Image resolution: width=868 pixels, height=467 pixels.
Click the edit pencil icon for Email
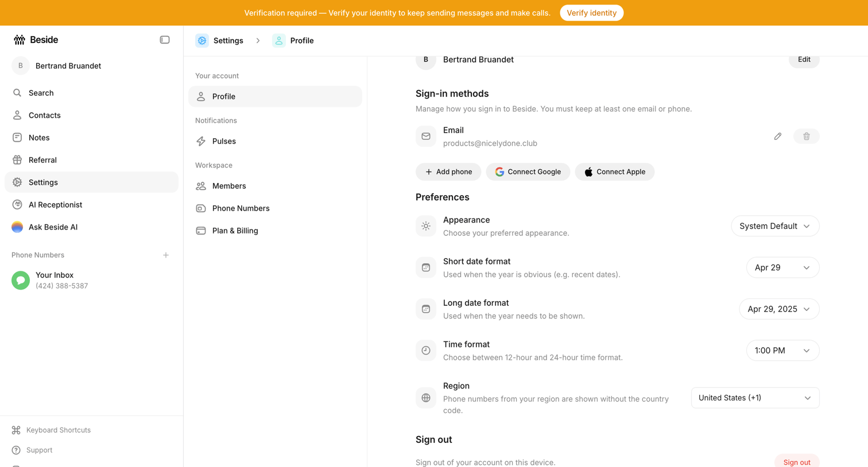point(777,136)
